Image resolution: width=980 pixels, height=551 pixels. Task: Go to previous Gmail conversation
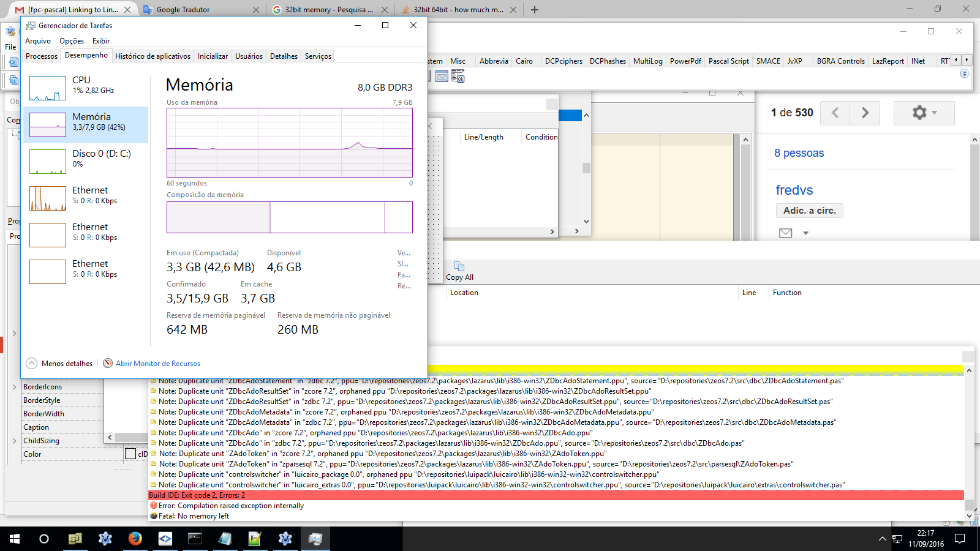click(x=835, y=113)
